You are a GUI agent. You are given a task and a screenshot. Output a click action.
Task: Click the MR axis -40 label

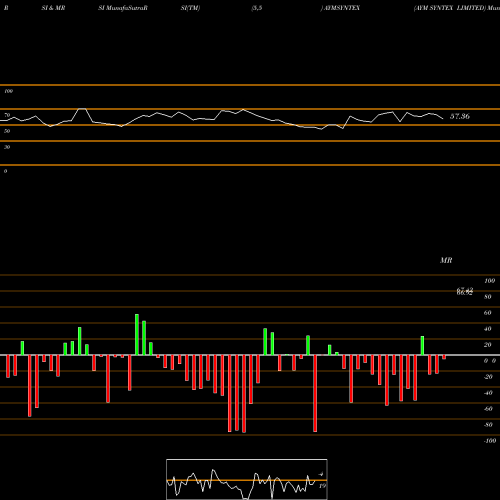[x=488, y=393]
